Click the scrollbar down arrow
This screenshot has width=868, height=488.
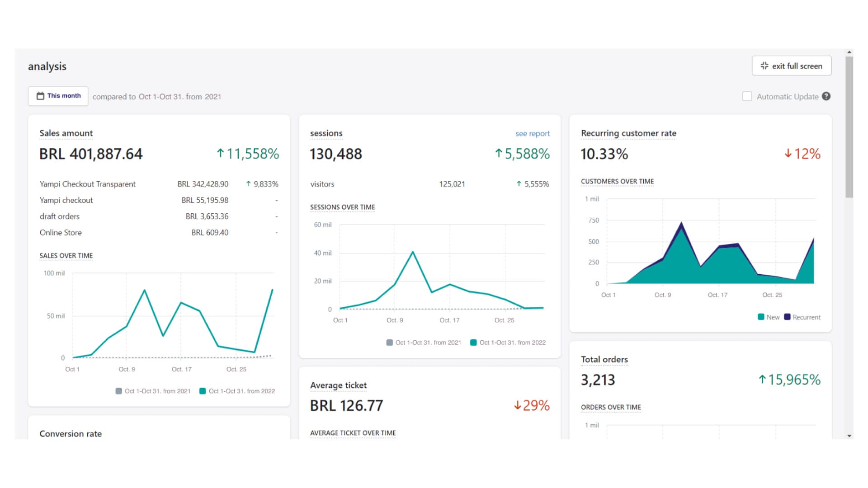coord(849,436)
